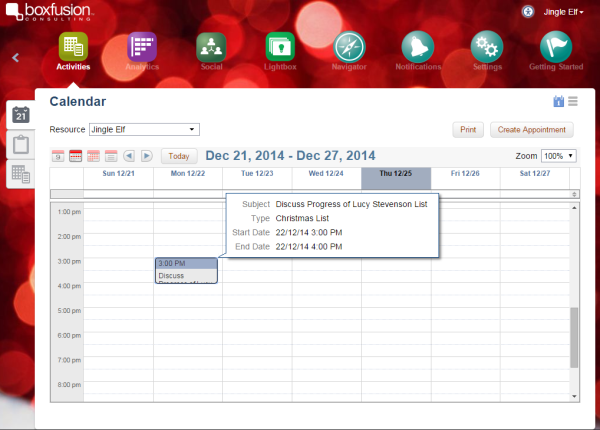
Task: Open the calendar tab in left sidebar
Action: tap(20, 114)
